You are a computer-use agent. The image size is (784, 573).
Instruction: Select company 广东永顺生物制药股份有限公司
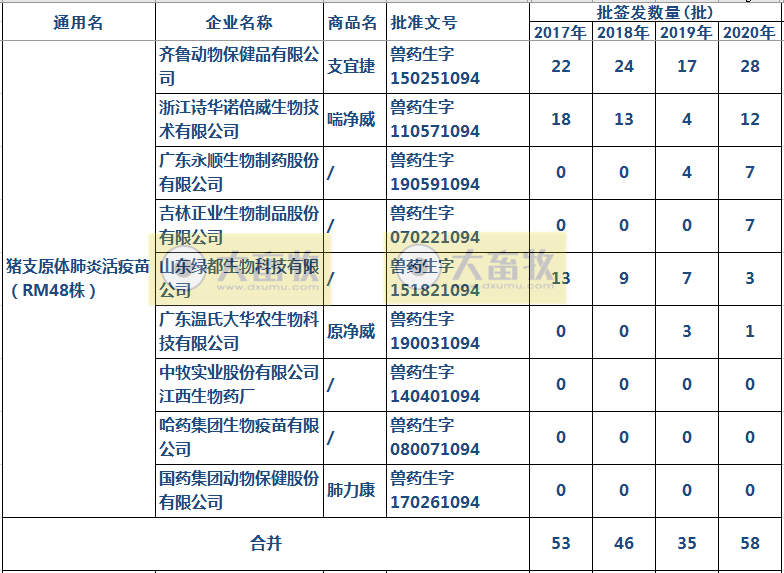(240, 172)
